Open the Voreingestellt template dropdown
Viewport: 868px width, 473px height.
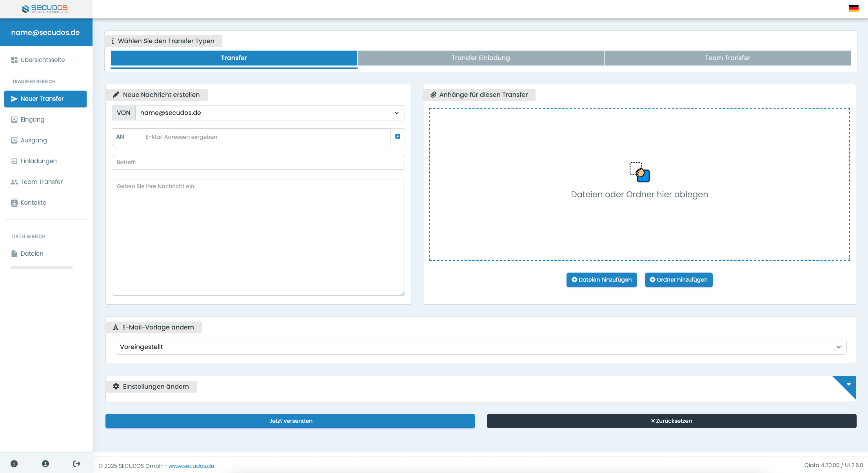[x=480, y=347]
